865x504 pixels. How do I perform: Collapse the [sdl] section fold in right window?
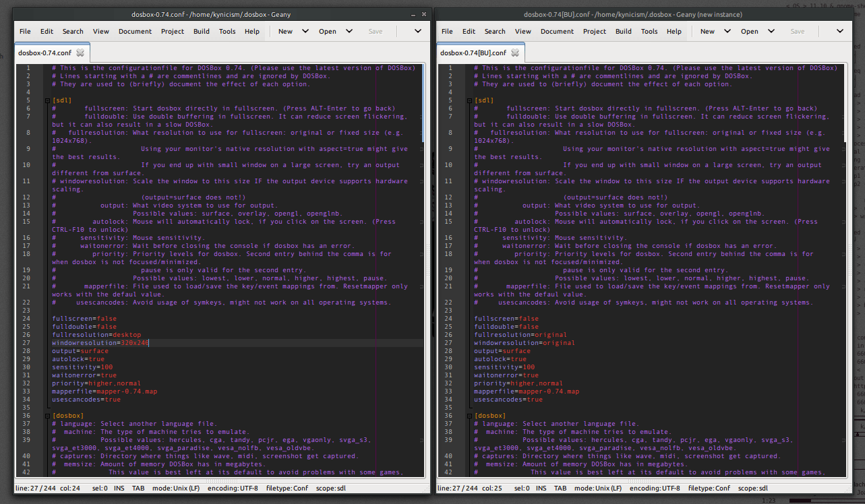click(x=469, y=100)
